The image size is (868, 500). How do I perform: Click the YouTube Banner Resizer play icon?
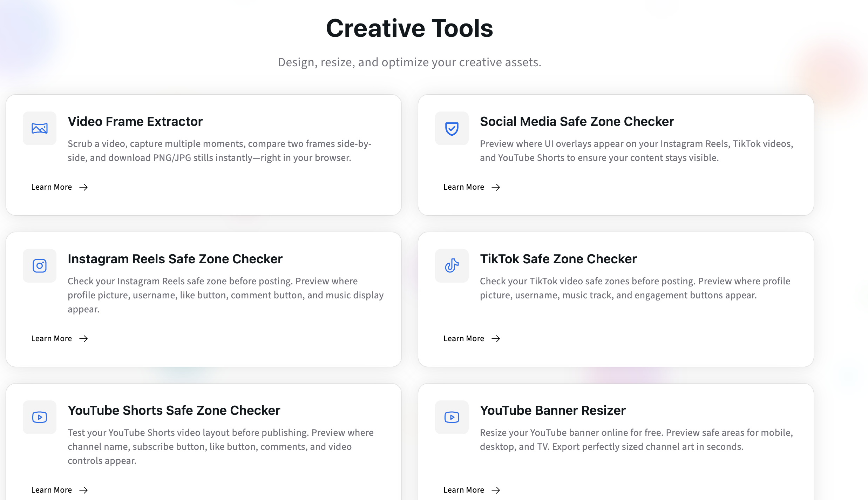point(452,417)
